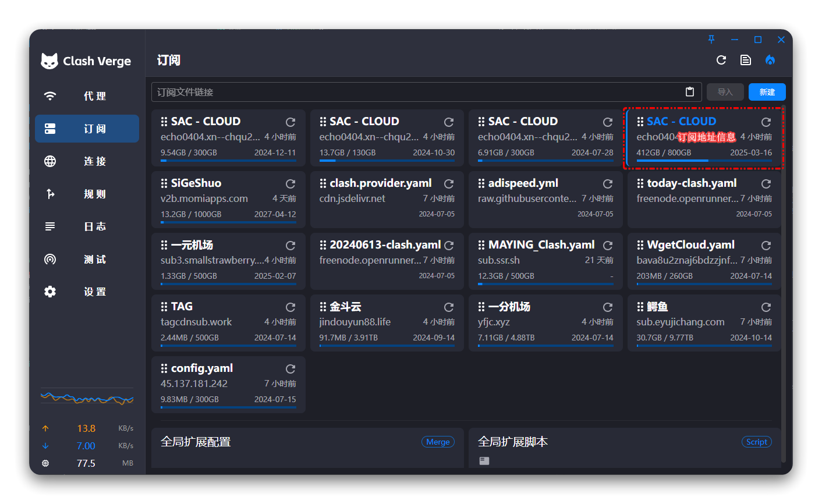Click drag handle on TAG profile
The width and height of the screenshot is (822, 504).
coord(164,307)
